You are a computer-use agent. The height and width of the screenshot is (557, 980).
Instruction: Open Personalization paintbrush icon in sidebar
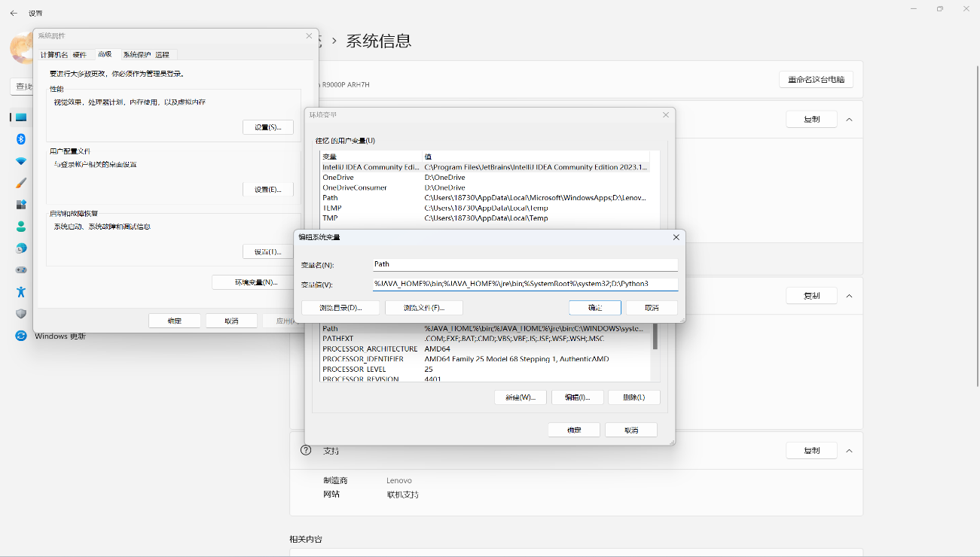[x=21, y=183]
